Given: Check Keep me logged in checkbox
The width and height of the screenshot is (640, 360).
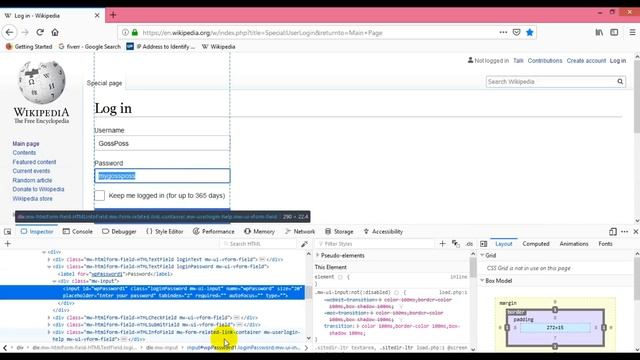Looking at the screenshot, I should [100, 196].
